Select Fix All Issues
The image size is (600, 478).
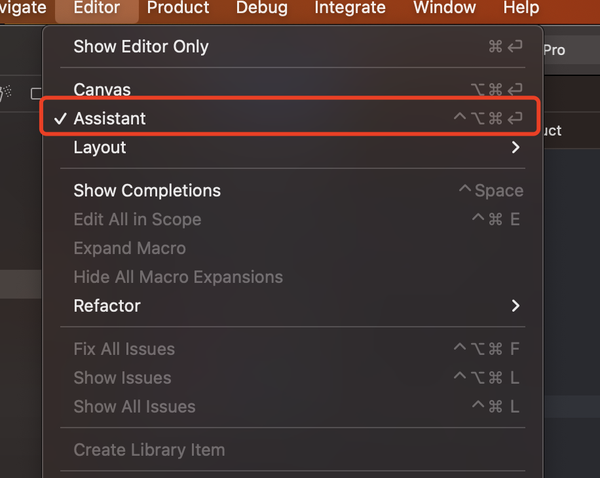pos(124,349)
